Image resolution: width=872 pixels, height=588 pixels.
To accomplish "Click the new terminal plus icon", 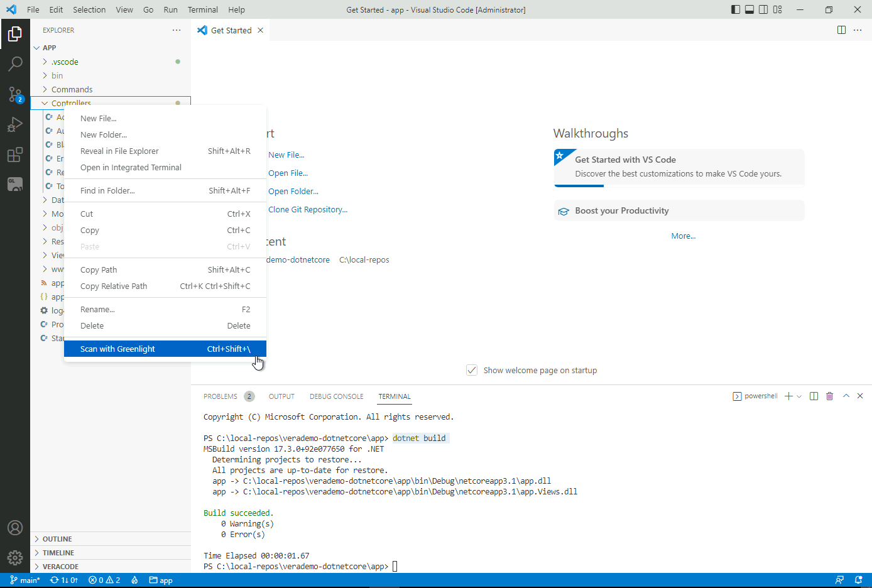I will (x=788, y=396).
